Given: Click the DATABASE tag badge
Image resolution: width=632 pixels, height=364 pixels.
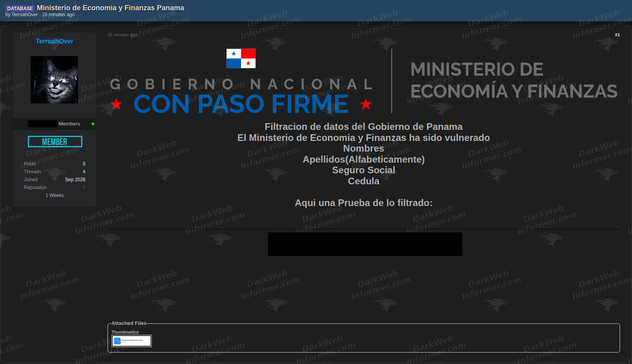Looking at the screenshot, I should (x=19, y=8).
